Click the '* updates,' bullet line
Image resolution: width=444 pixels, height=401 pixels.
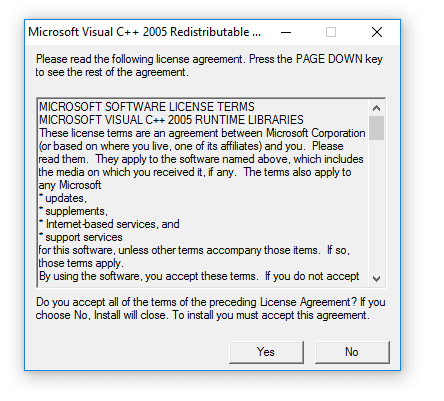[63, 198]
